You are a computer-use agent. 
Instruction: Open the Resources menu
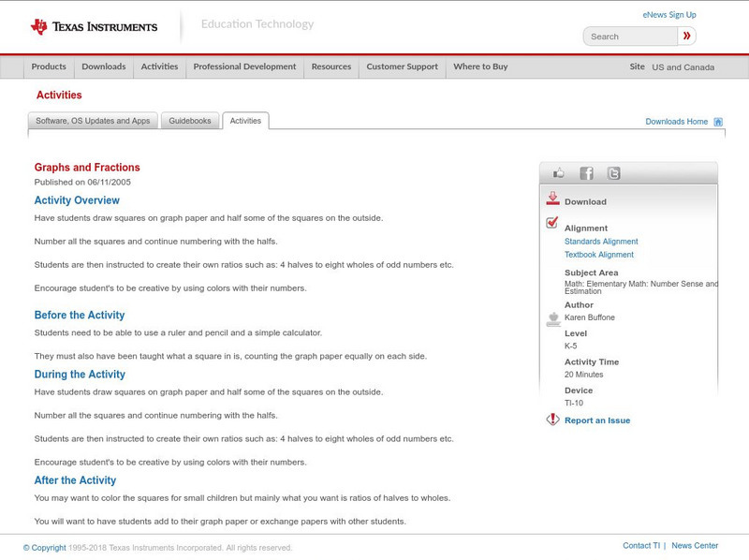331,66
